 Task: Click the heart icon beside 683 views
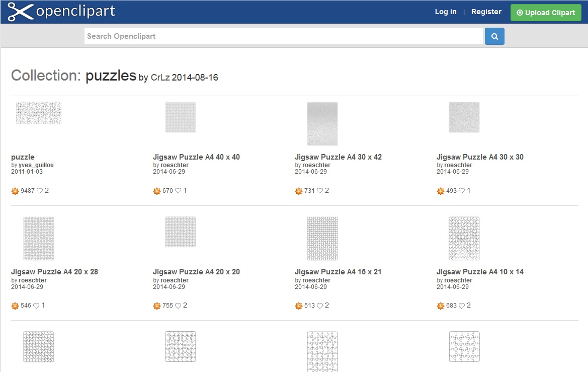coord(462,306)
